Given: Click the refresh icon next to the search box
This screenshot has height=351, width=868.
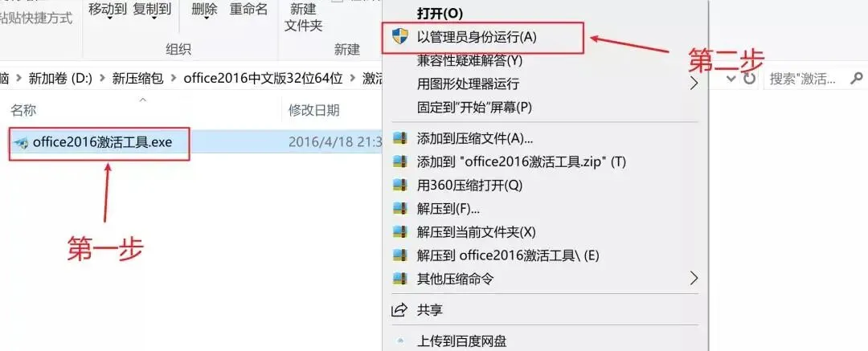Looking at the screenshot, I should point(749,80).
